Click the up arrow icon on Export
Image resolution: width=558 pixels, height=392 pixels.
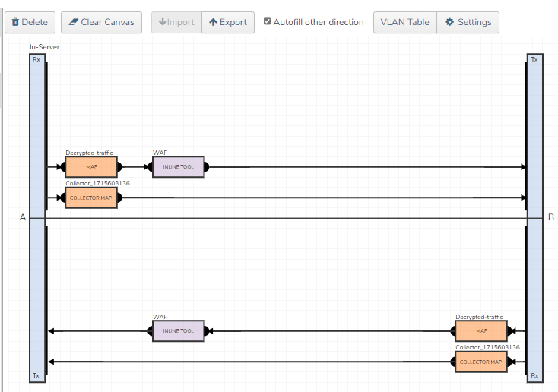213,22
